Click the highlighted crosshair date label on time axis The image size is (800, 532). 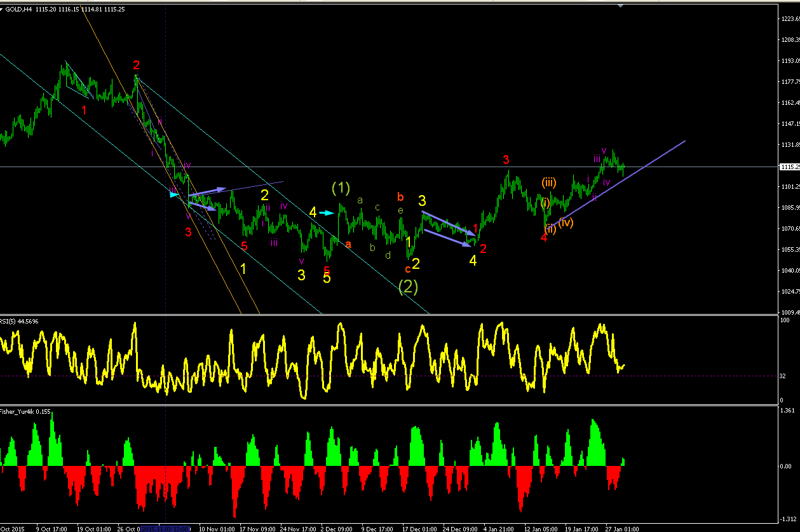coord(165,528)
